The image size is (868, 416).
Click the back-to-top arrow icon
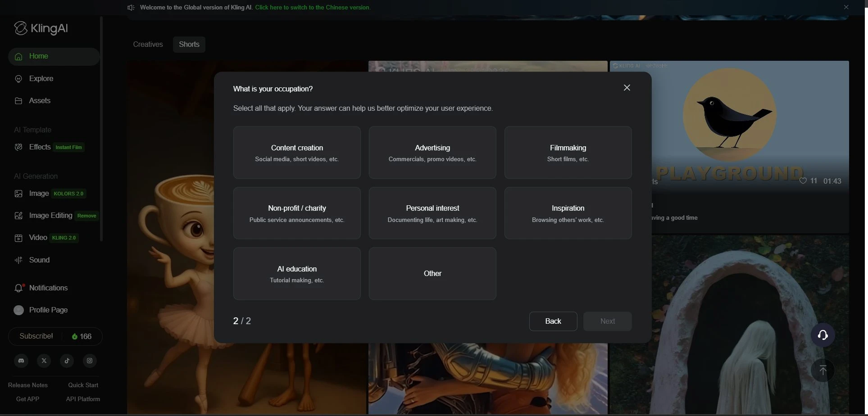pyautogui.click(x=823, y=371)
